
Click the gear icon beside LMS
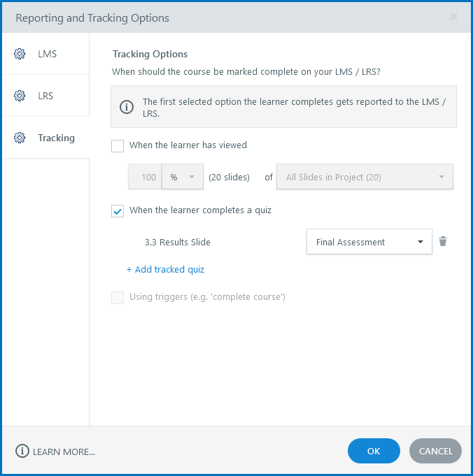click(x=20, y=54)
